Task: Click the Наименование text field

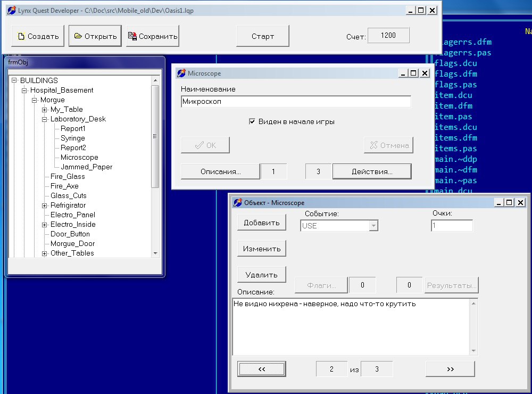Action: (x=296, y=101)
